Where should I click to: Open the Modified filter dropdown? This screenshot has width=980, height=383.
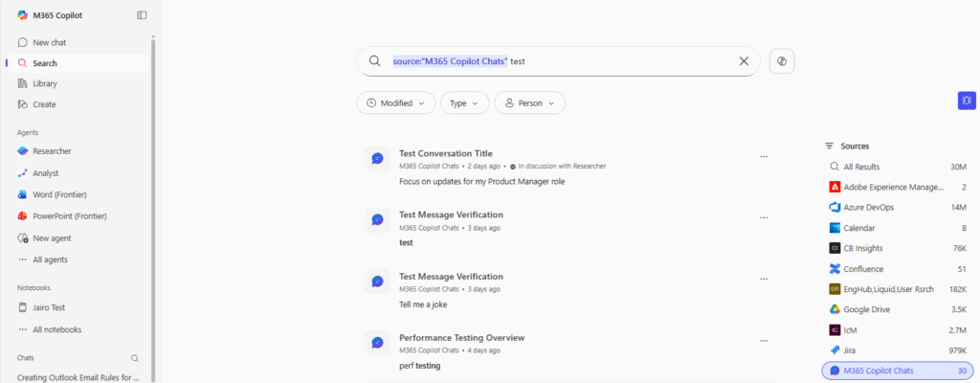[x=395, y=103]
